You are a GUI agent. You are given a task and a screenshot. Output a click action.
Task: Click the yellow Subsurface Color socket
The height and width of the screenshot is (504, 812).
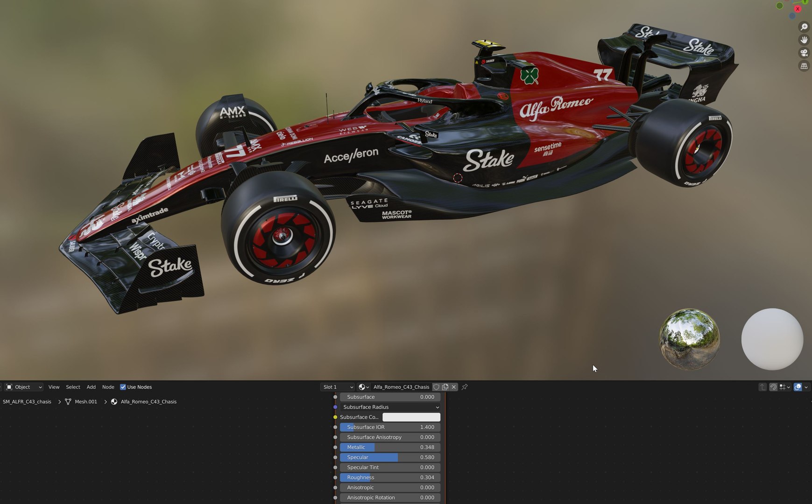335,417
